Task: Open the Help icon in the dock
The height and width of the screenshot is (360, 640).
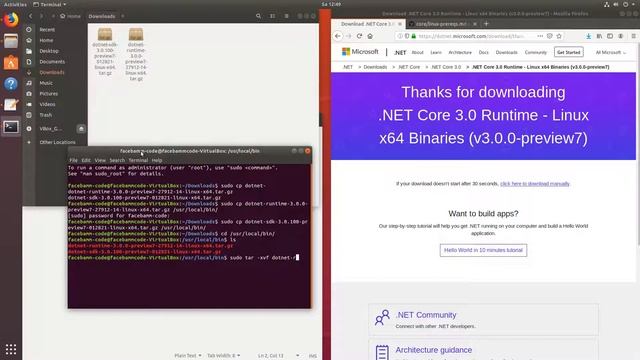Action: point(11,84)
